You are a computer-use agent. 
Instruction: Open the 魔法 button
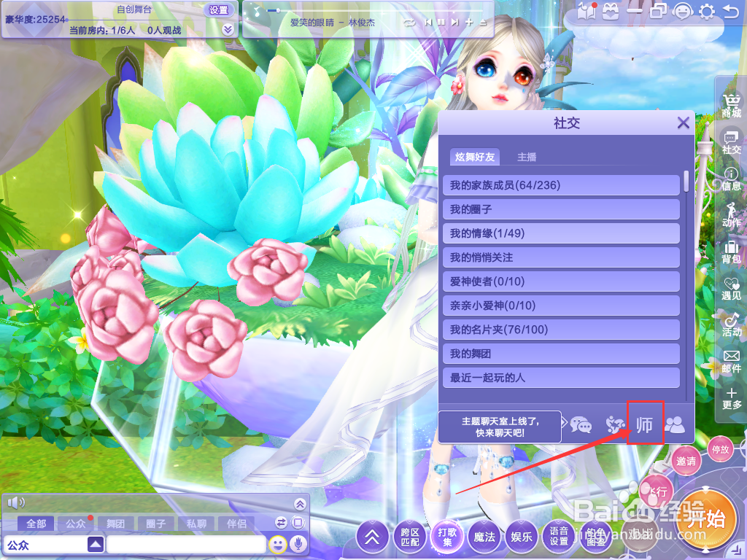[x=484, y=537]
